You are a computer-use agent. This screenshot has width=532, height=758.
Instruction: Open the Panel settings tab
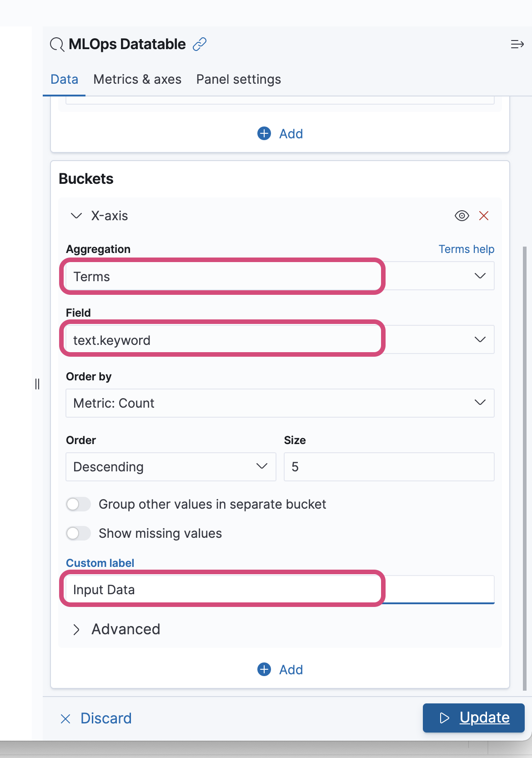click(x=238, y=80)
